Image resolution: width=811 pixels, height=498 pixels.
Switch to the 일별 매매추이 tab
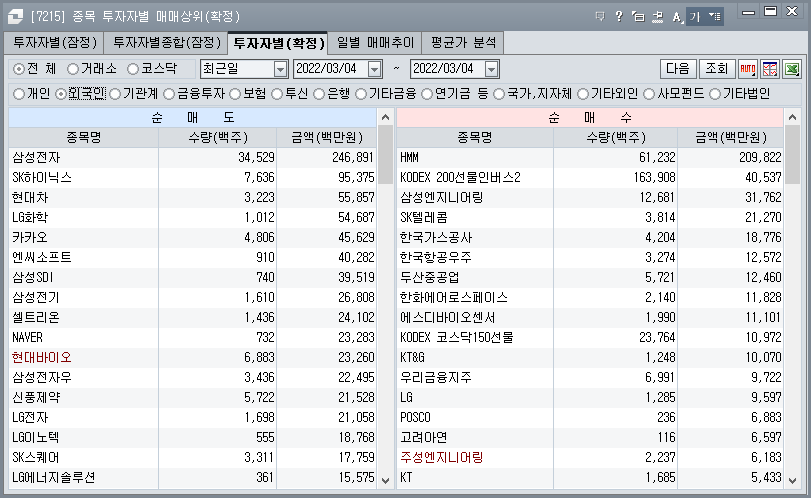click(375, 42)
